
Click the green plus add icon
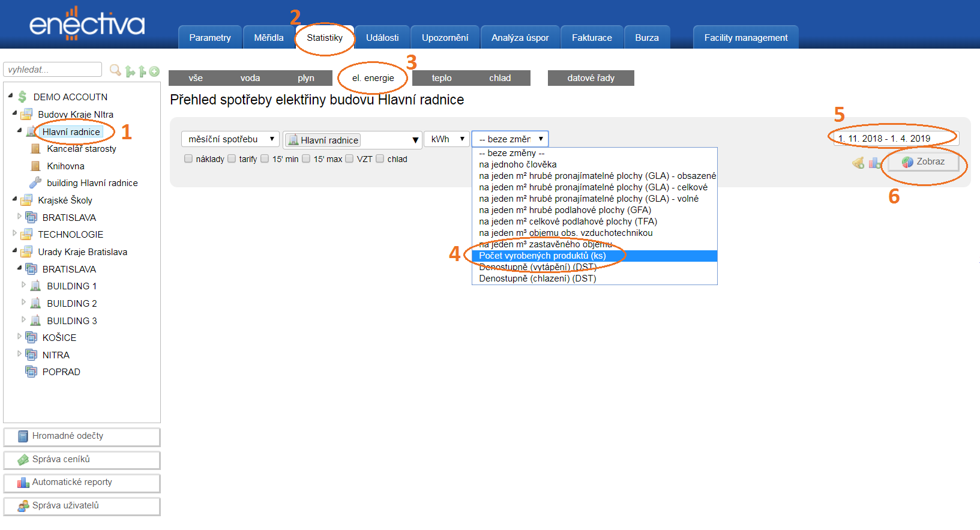154,71
